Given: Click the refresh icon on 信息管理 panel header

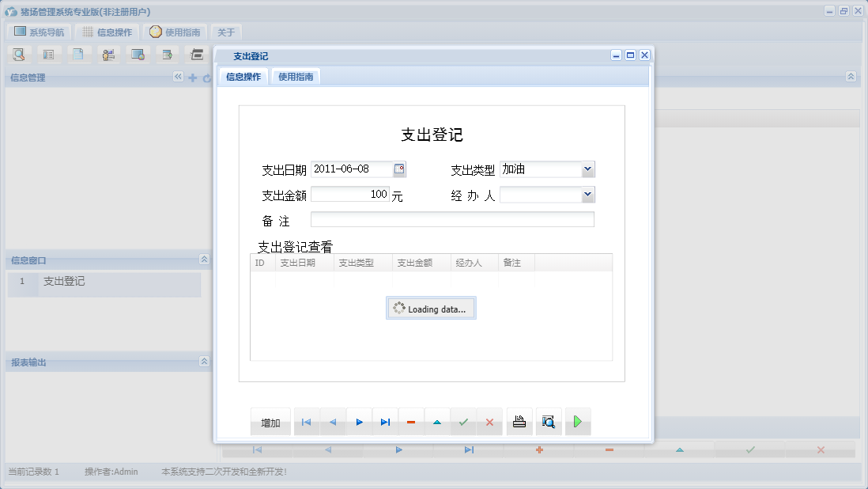Looking at the screenshot, I should click(206, 78).
